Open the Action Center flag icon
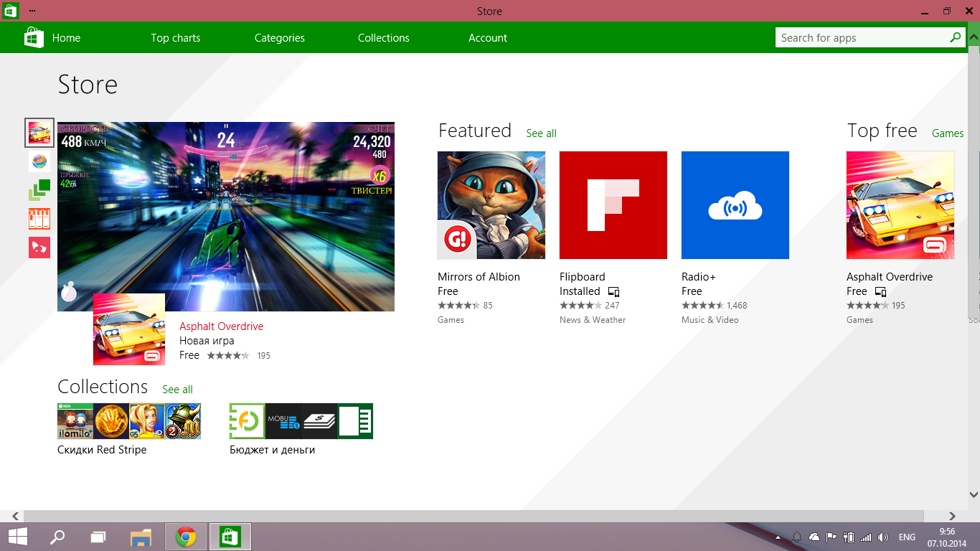This screenshot has height=551, width=980. 831,537
